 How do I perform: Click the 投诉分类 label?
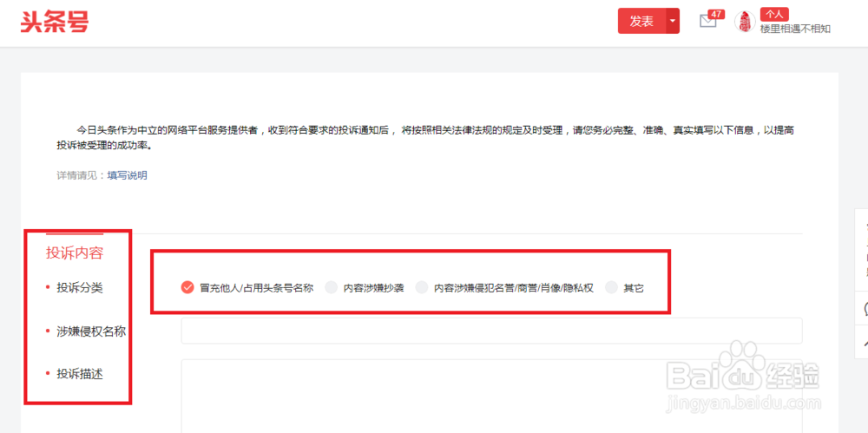[x=80, y=288]
